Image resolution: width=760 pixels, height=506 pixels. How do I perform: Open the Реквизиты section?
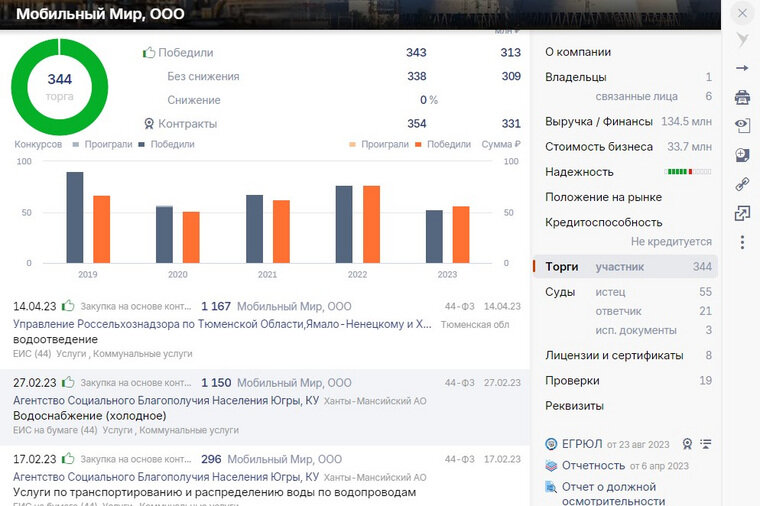574,406
